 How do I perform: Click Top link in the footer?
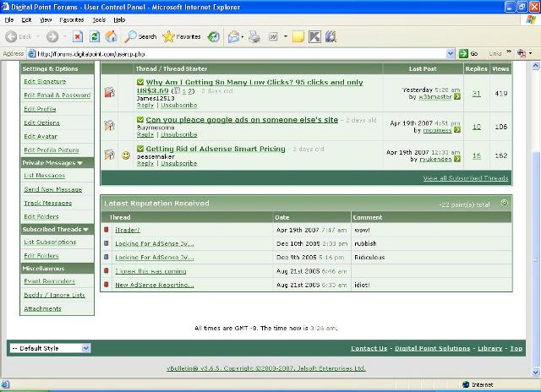click(516, 348)
